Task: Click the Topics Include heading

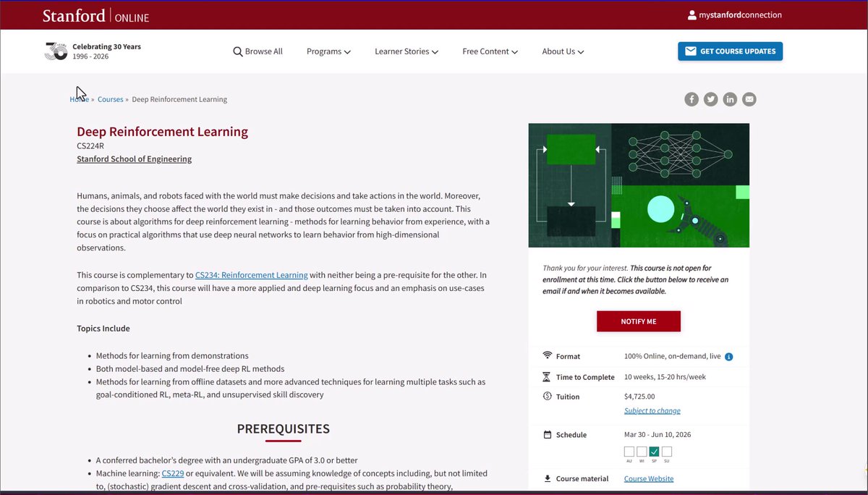Action: [103, 329]
